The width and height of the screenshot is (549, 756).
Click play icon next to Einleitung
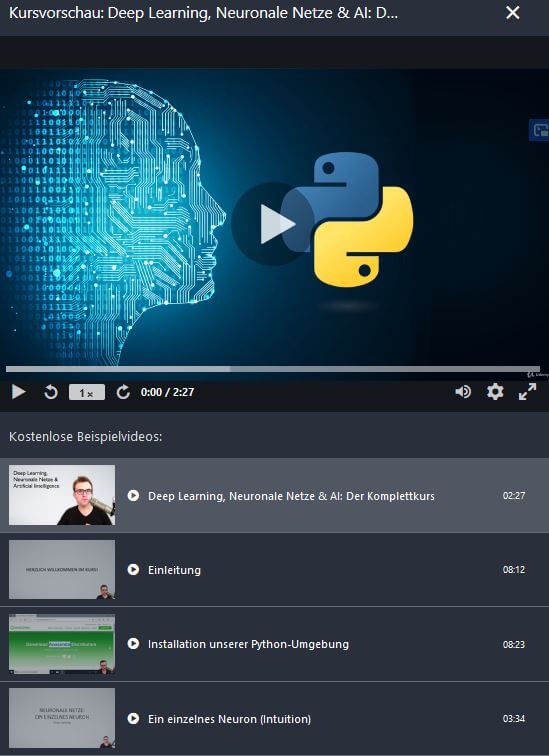click(134, 569)
